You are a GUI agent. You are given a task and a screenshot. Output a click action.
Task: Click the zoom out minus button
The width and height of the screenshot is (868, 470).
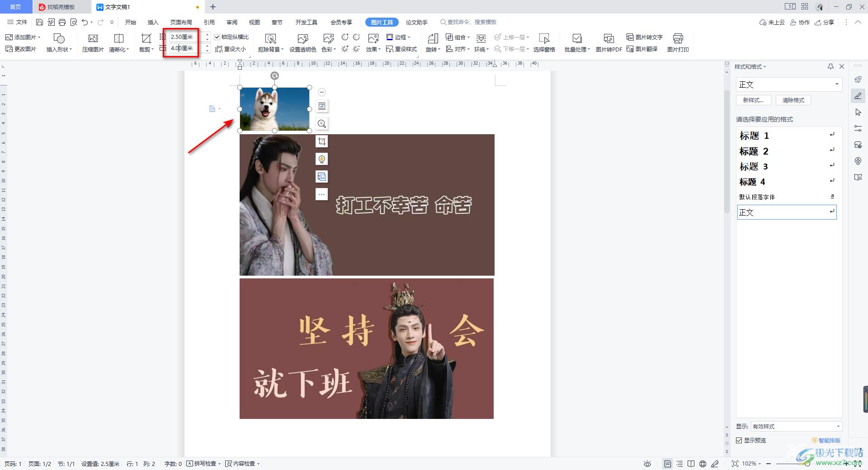pyautogui.click(x=768, y=464)
